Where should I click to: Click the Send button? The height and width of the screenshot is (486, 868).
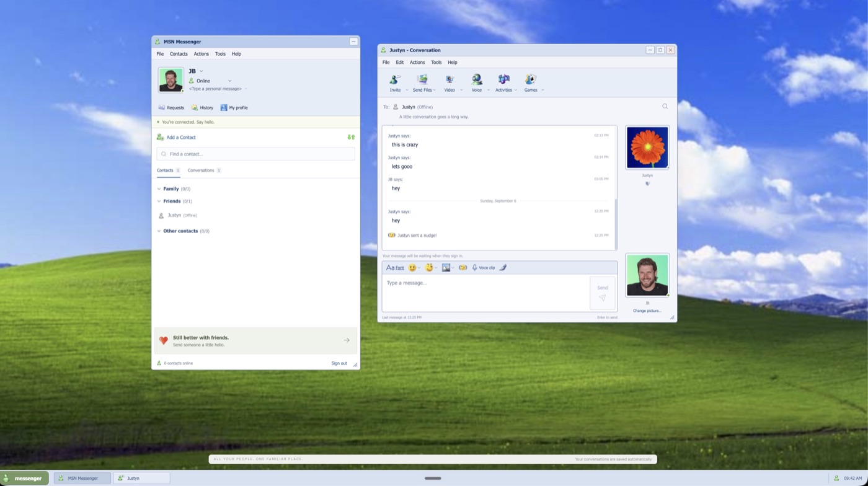pyautogui.click(x=602, y=293)
